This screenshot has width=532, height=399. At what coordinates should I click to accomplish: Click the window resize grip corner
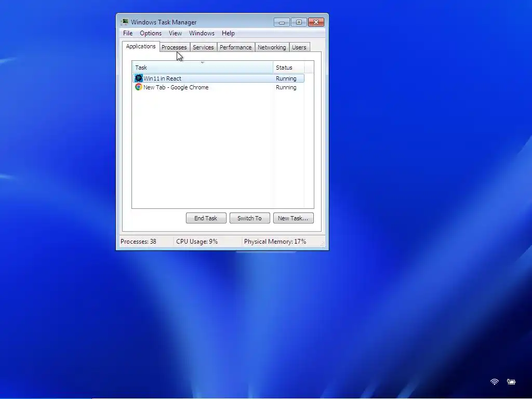pyautogui.click(x=322, y=244)
